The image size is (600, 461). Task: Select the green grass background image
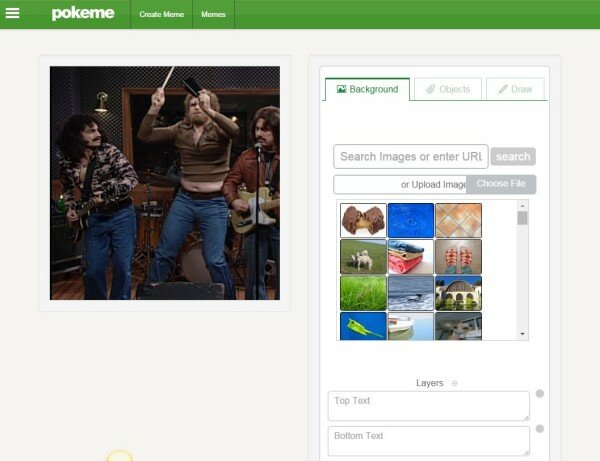pos(363,292)
